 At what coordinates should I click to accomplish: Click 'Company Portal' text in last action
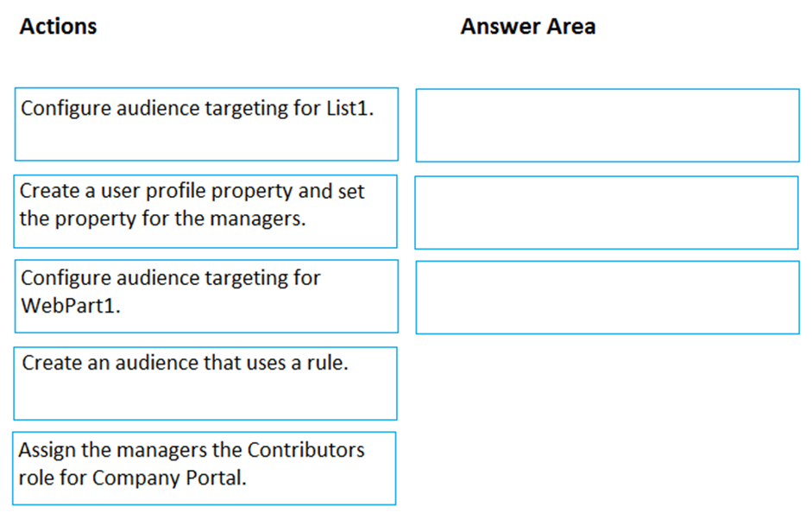click(169, 478)
